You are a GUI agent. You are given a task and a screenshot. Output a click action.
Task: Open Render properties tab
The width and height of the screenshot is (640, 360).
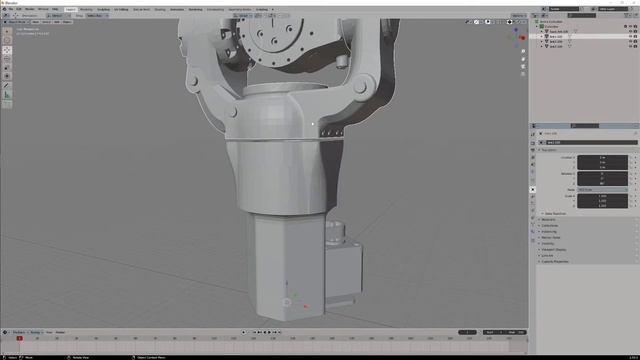point(533,143)
